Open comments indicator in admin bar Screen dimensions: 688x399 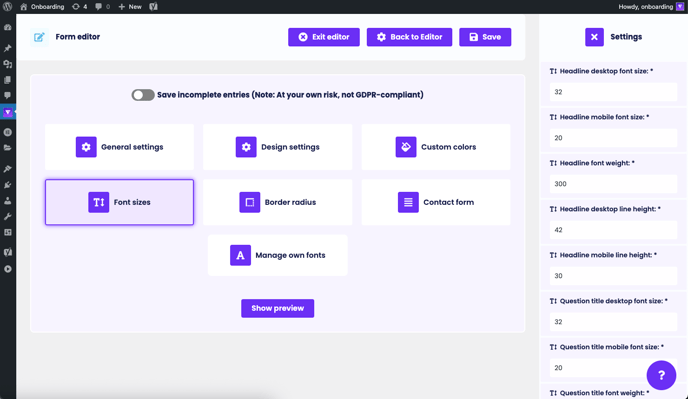103,7
